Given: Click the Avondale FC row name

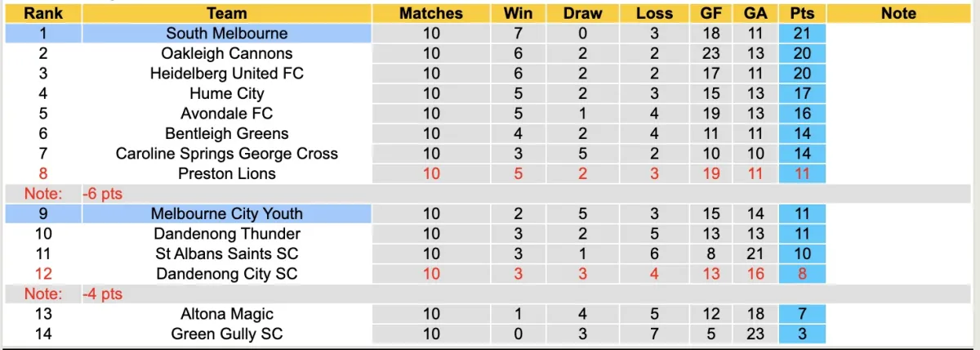Looking at the screenshot, I should [x=226, y=114].
